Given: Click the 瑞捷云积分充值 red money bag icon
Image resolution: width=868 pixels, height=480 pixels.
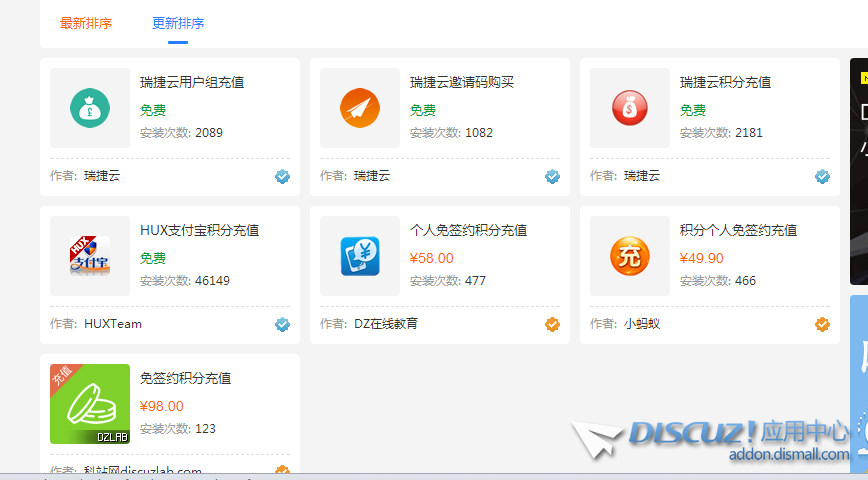Looking at the screenshot, I should click(x=630, y=108).
